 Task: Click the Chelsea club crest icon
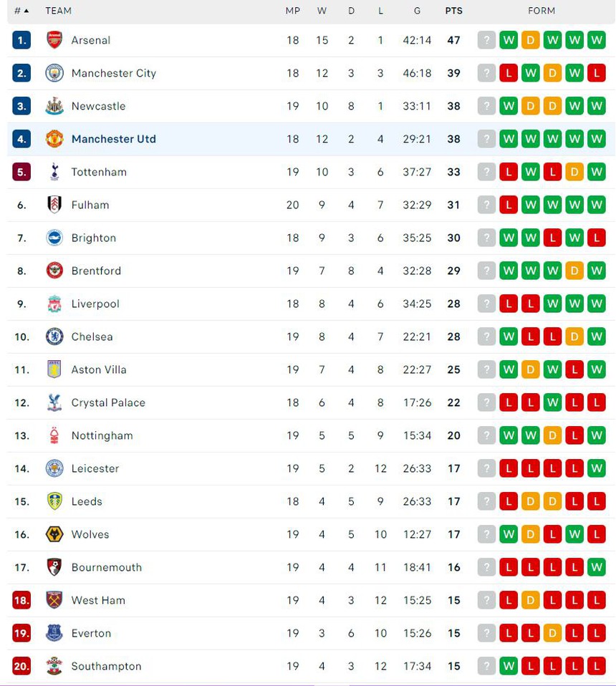(54, 337)
